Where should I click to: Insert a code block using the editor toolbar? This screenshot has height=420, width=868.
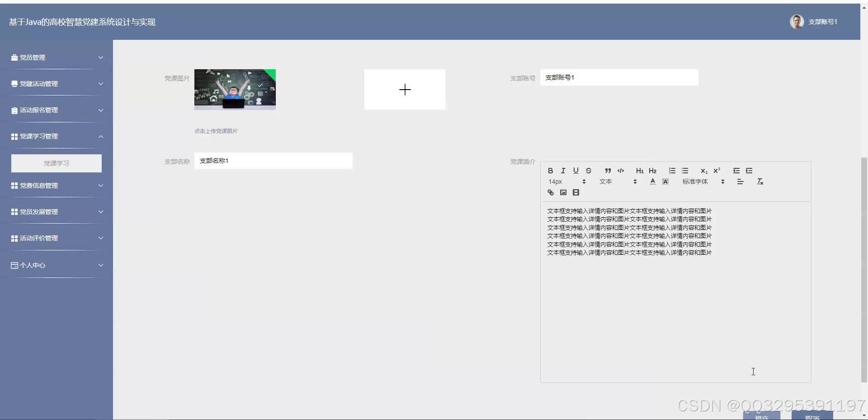point(620,171)
